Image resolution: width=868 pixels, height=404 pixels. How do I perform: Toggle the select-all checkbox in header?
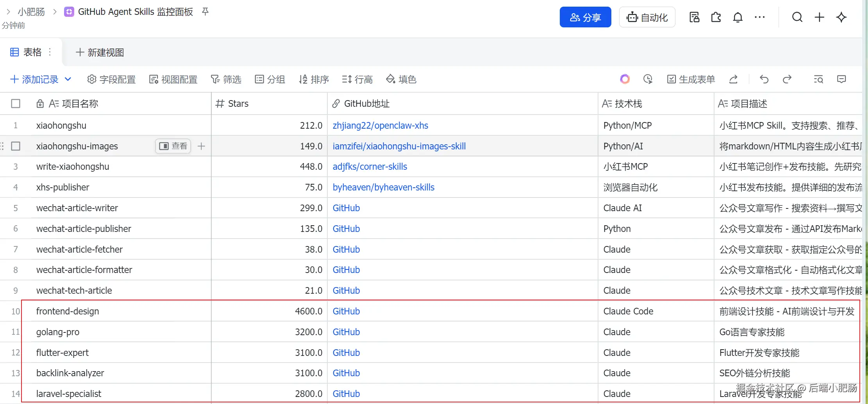click(16, 104)
